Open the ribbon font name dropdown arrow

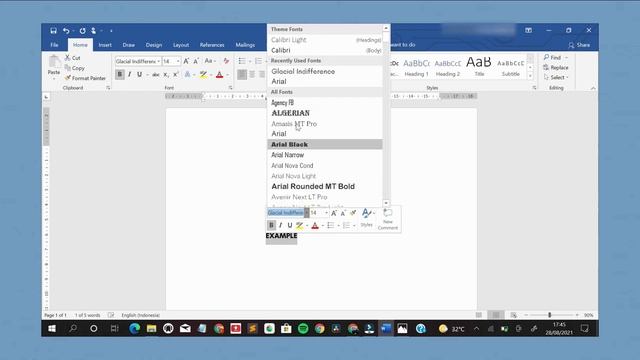coord(158,61)
